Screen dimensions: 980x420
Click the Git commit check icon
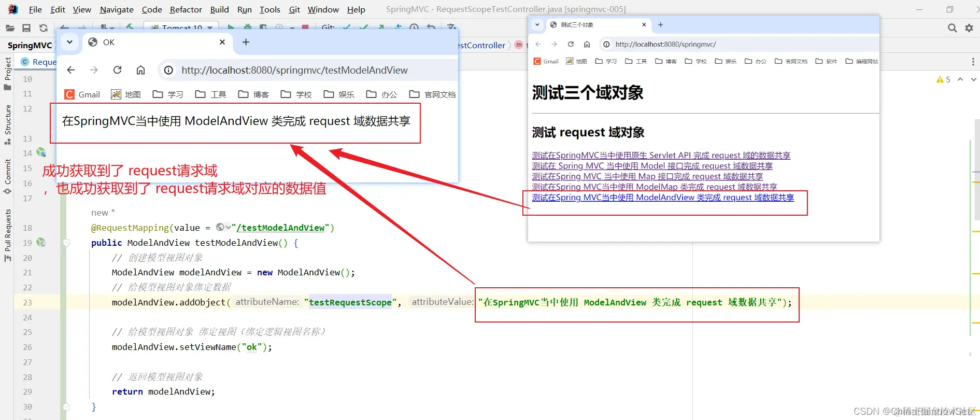pos(364,27)
